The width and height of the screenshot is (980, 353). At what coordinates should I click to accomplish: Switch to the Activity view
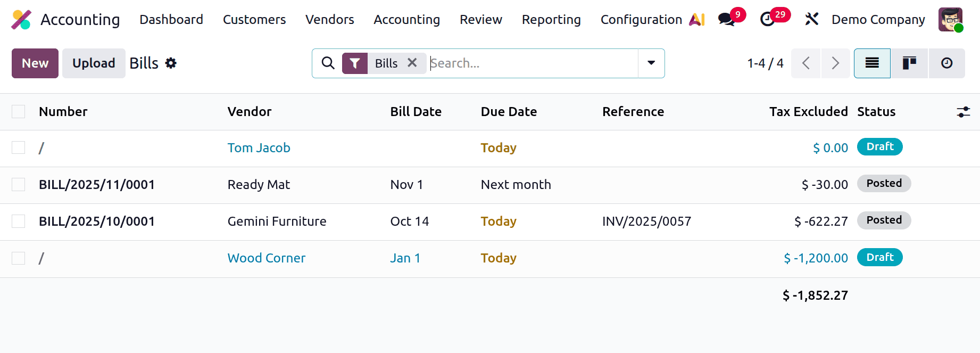946,63
